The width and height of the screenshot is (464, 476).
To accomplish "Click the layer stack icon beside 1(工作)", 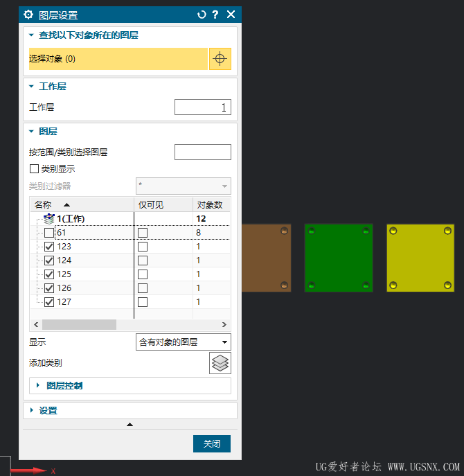I will tap(49, 218).
